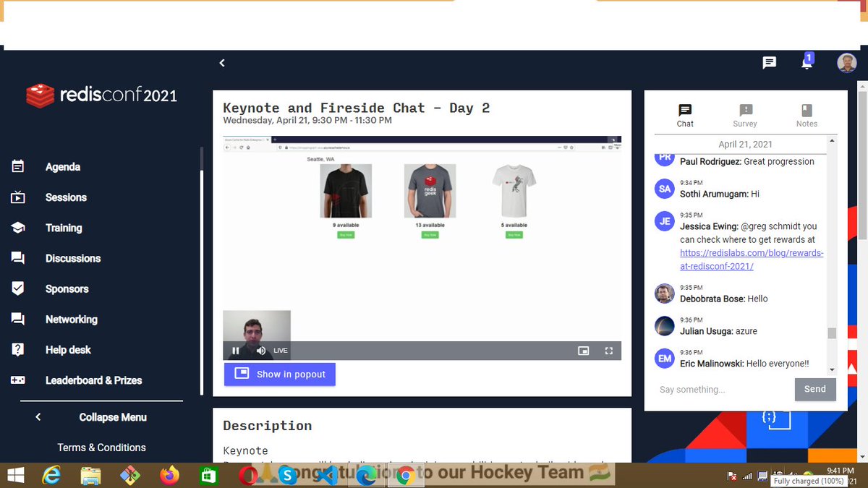Click Keynote and Fireside Chat title
The width and height of the screenshot is (868, 488).
click(357, 108)
